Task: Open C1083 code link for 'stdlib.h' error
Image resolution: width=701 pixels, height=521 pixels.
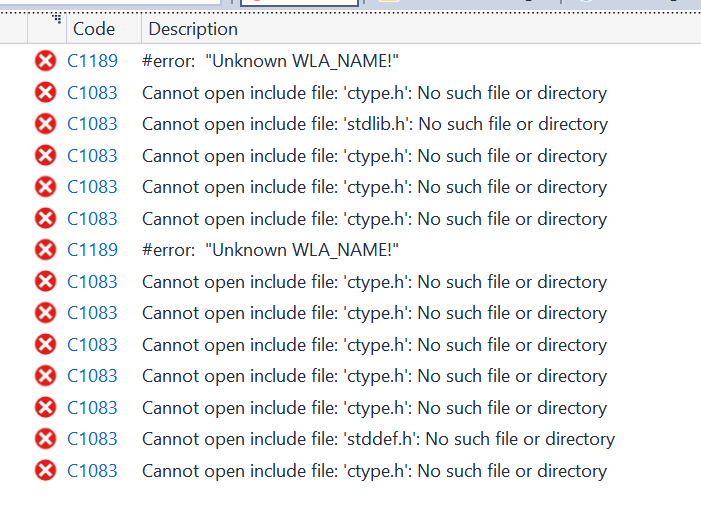Action: [x=92, y=124]
